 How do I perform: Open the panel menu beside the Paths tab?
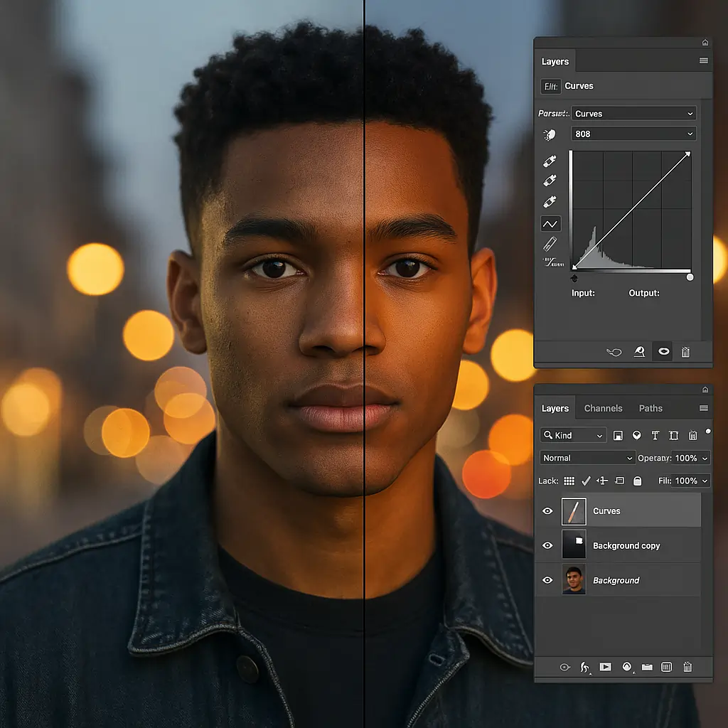704,408
